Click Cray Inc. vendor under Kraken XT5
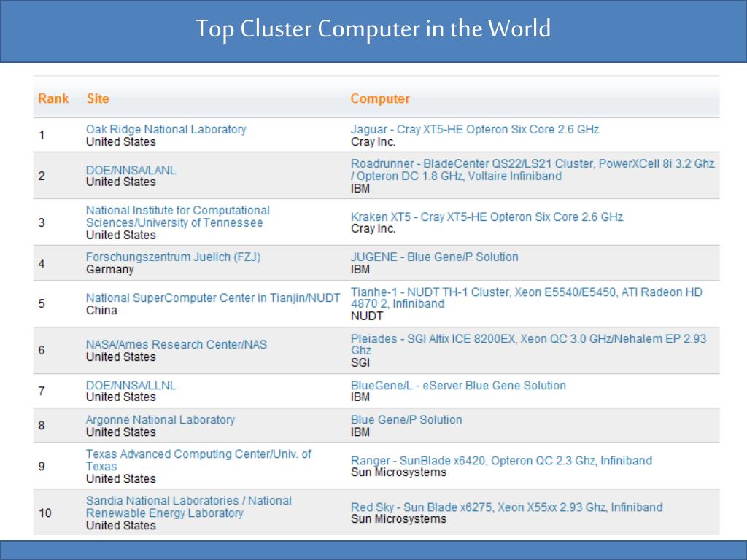 coord(373,228)
